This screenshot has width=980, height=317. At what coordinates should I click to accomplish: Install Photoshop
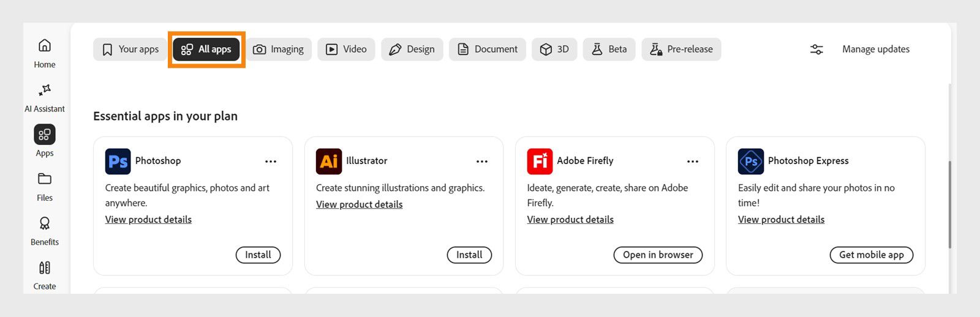point(258,255)
